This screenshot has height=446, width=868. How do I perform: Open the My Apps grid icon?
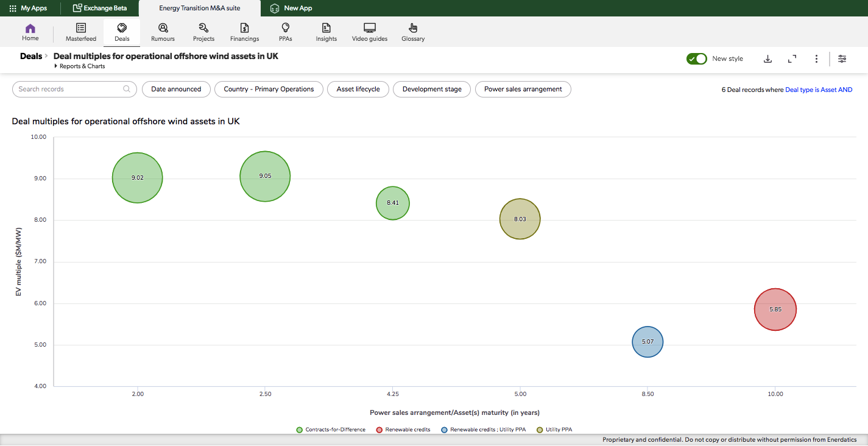(x=13, y=9)
